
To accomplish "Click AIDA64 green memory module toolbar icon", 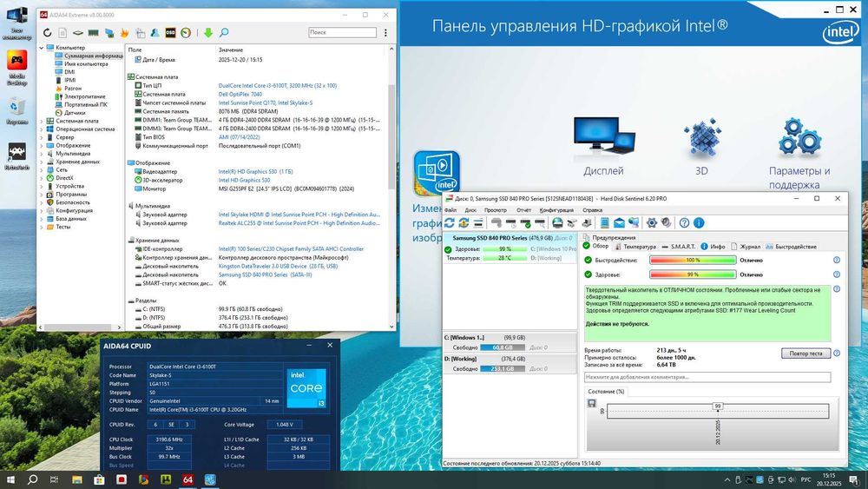I will coord(94,33).
